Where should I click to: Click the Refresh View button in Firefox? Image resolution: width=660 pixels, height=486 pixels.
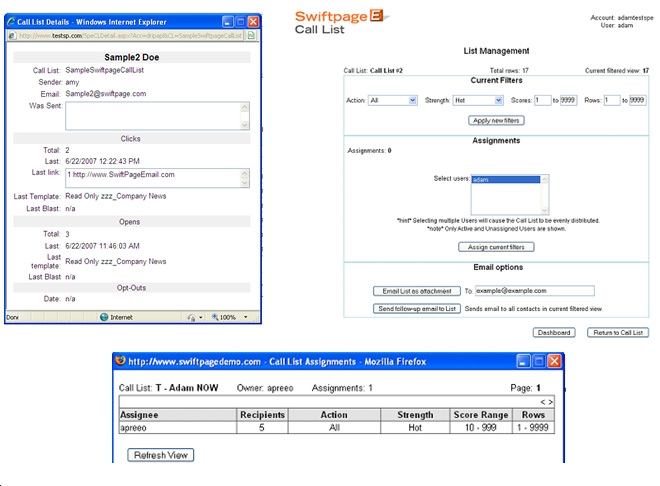point(161,455)
